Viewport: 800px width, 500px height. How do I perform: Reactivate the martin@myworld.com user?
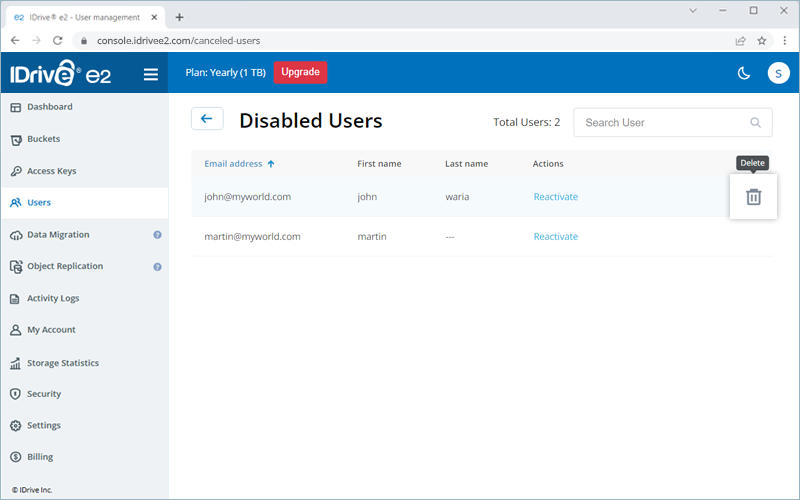tap(555, 237)
